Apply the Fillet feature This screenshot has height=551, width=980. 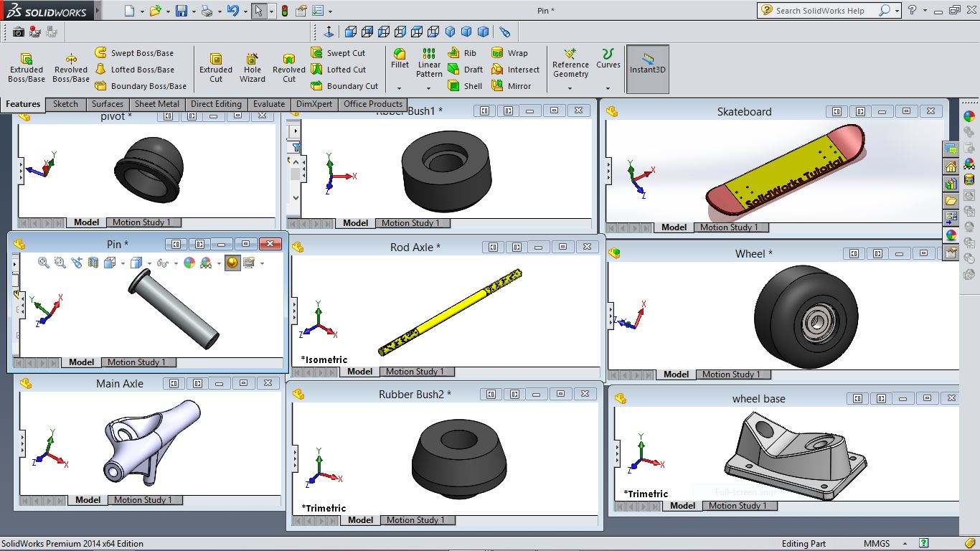pyautogui.click(x=400, y=59)
